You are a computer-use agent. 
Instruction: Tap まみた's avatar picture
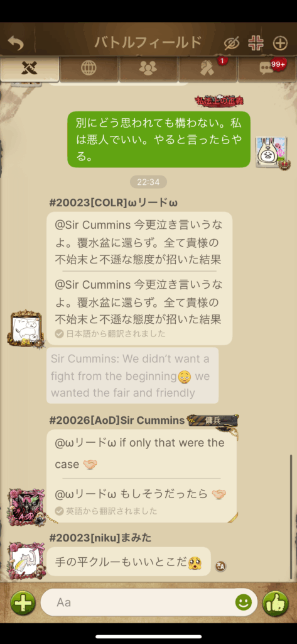[26, 560]
